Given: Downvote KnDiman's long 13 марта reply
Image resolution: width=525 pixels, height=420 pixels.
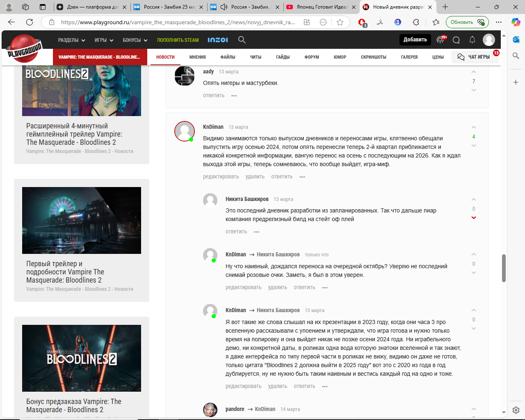Looking at the screenshot, I should [x=474, y=329].
